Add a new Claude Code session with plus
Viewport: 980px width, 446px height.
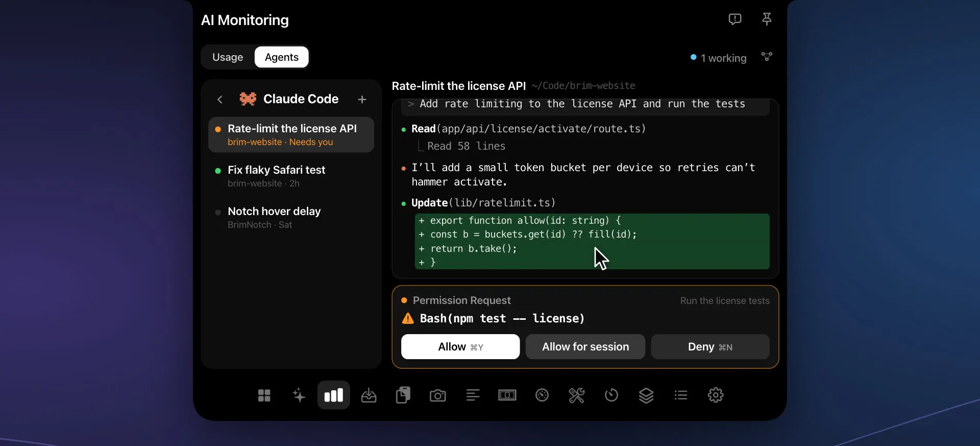pyautogui.click(x=362, y=100)
